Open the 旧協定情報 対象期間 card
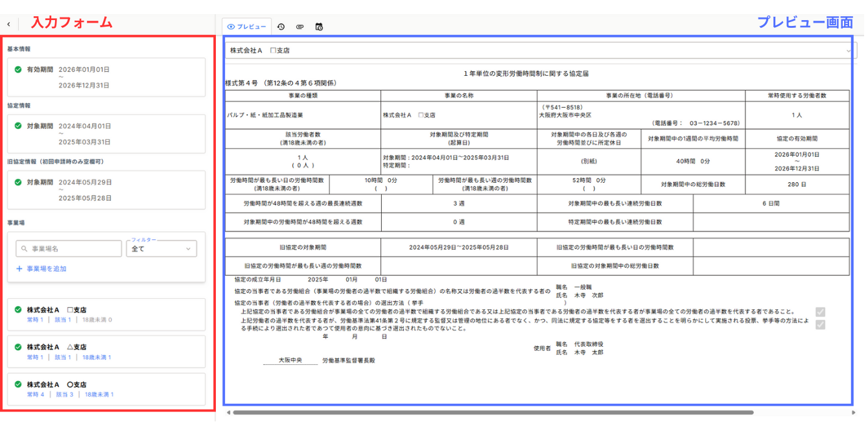Viewport: 868px width, 422px height. coord(106,190)
